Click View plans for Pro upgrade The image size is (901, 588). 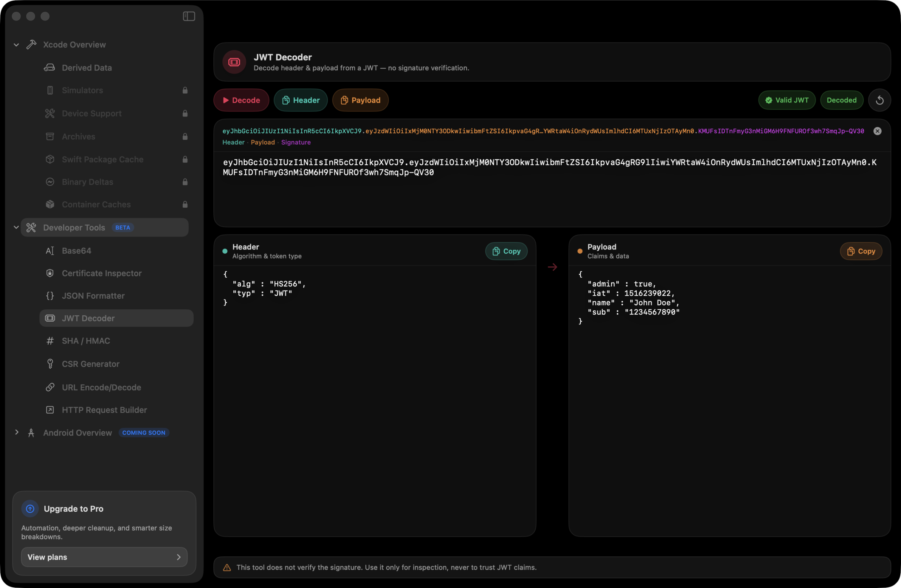[104, 557]
